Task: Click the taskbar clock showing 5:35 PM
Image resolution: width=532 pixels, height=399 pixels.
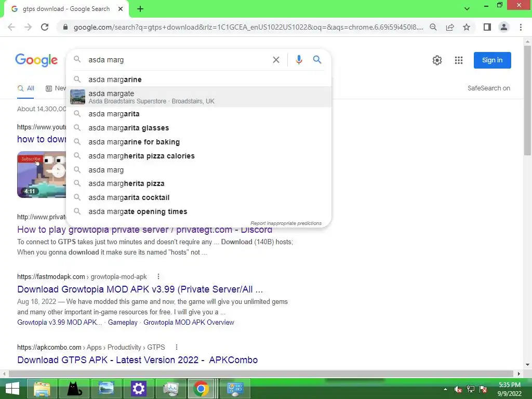Action: (x=509, y=389)
